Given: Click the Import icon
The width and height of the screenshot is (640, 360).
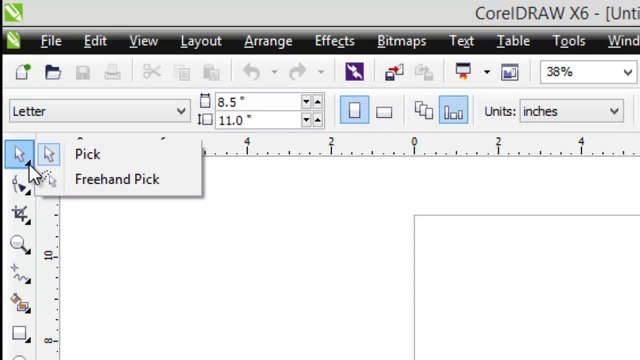Looking at the screenshot, I should tap(394, 72).
